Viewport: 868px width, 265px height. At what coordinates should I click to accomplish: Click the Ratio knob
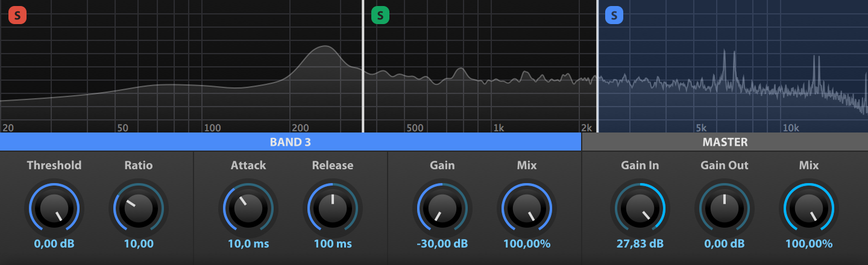tap(139, 208)
